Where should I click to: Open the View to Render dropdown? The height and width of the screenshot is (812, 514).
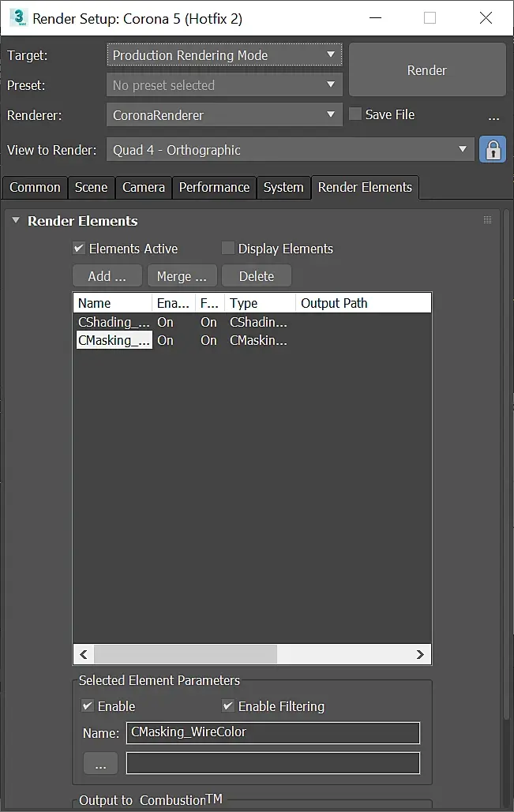click(x=291, y=150)
